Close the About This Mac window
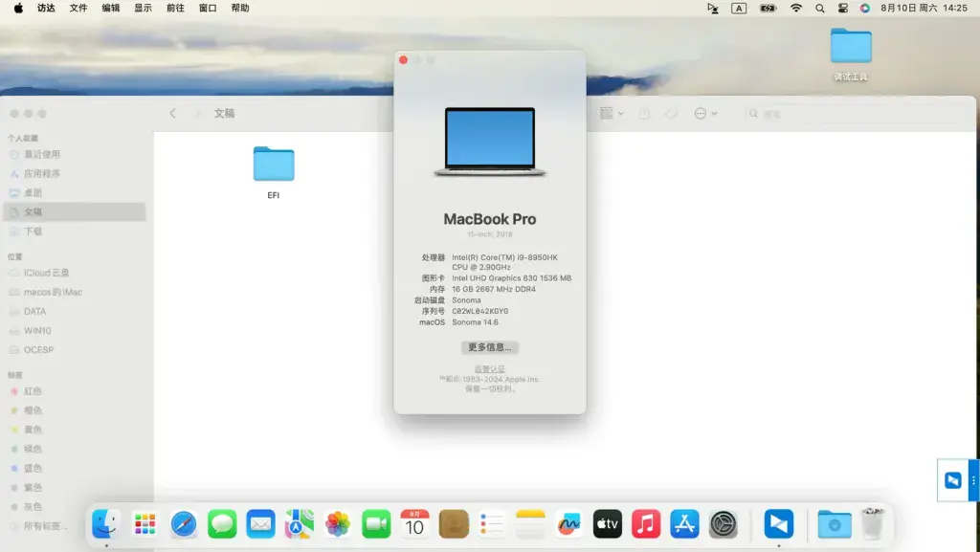 point(403,60)
